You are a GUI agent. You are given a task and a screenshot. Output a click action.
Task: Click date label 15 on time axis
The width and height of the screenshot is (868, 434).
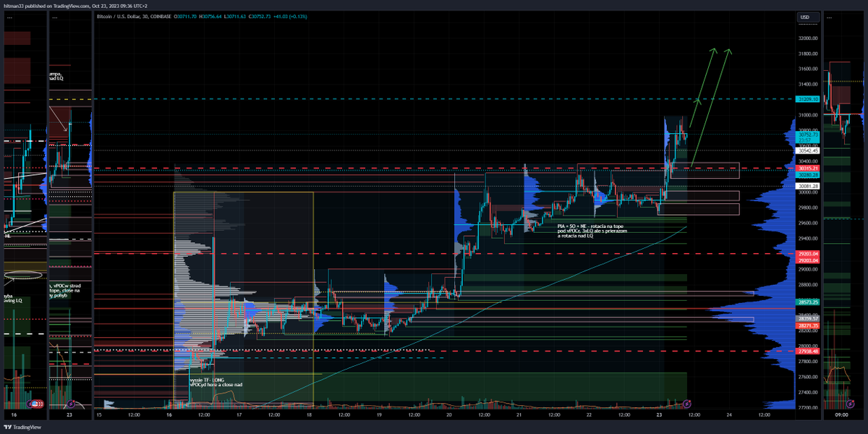coord(99,414)
